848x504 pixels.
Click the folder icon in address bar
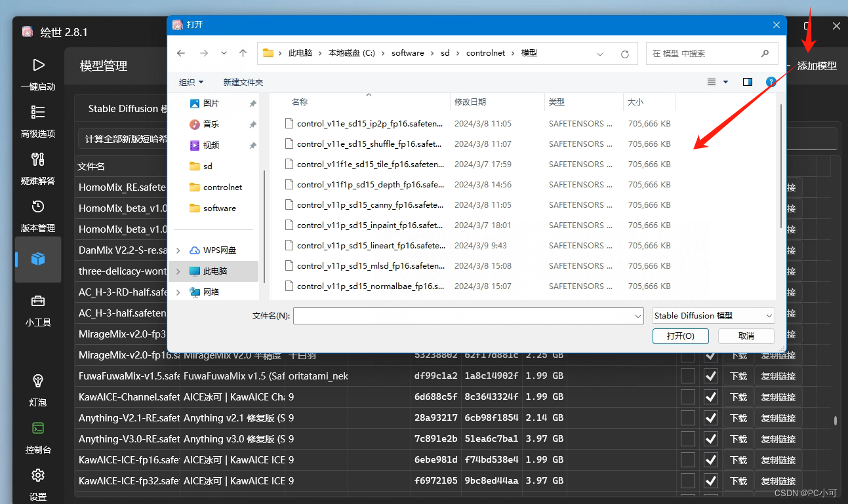pyautogui.click(x=268, y=53)
